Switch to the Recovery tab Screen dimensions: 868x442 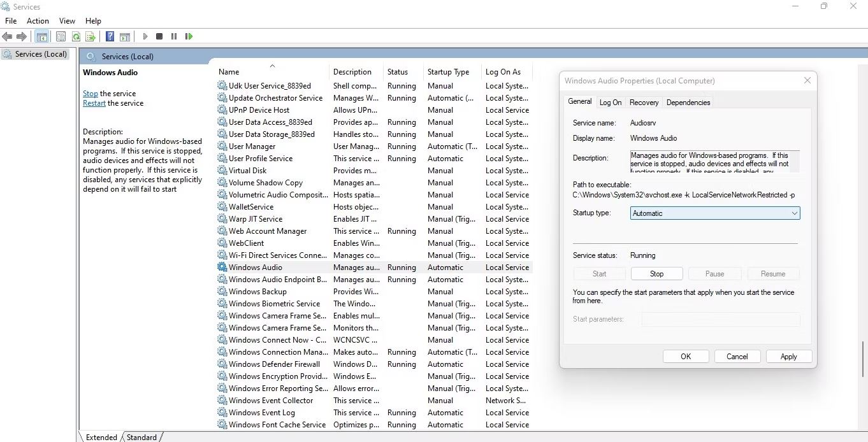click(x=644, y=103)
